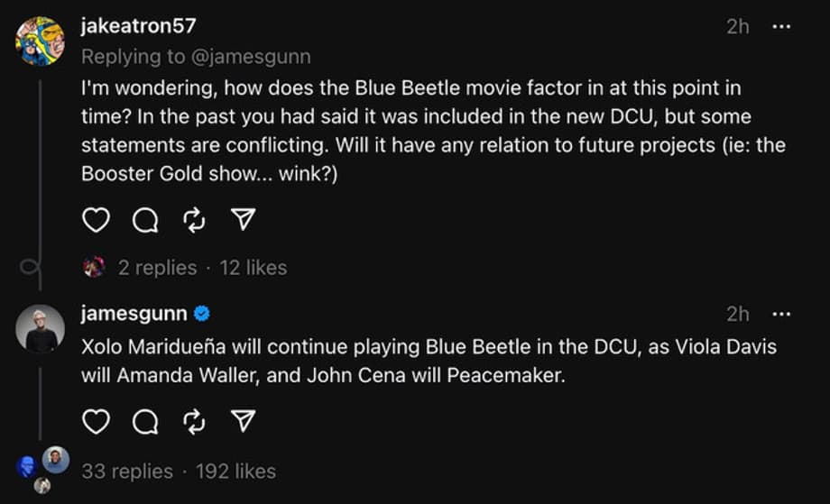This screenshot has height=504, width=830.
Task: Like jamesgunn's reply with the heart icon
Action: [x=96, y=422]
